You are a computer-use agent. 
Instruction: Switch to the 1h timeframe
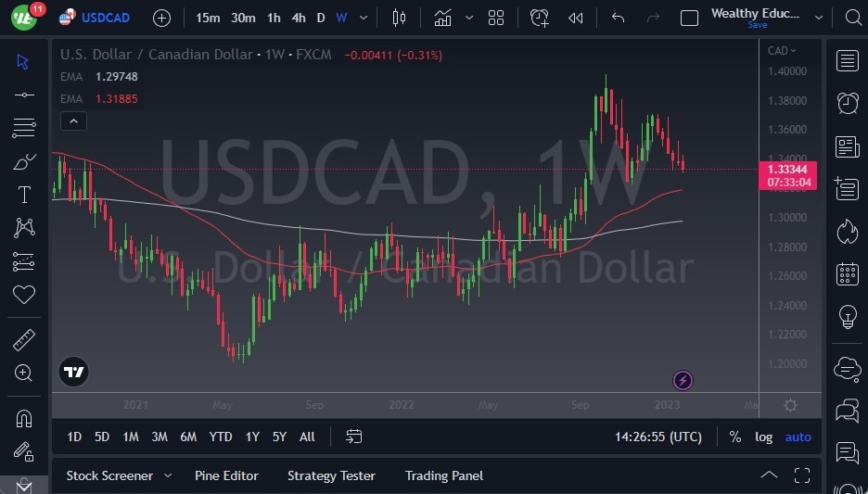[x=274, y=19]
